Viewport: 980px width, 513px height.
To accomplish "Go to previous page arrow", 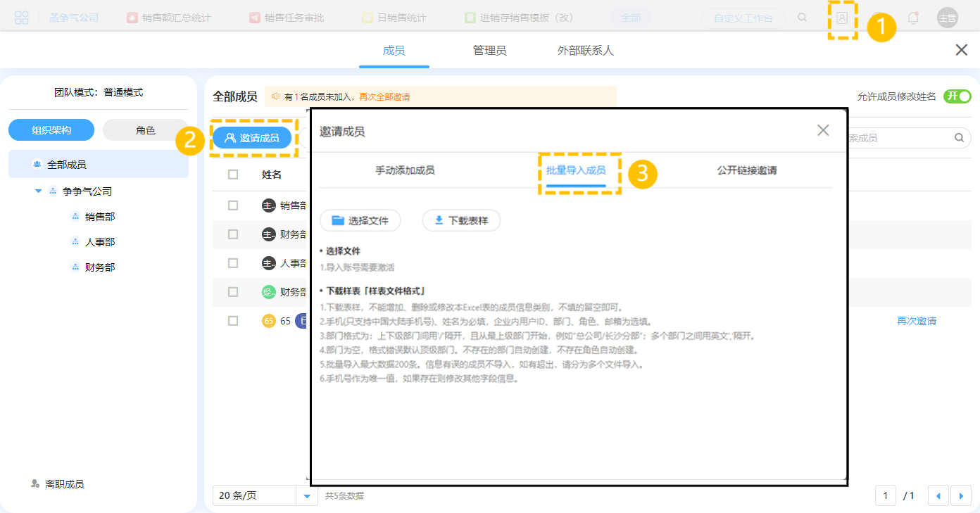I will click(x=938, y=496).
